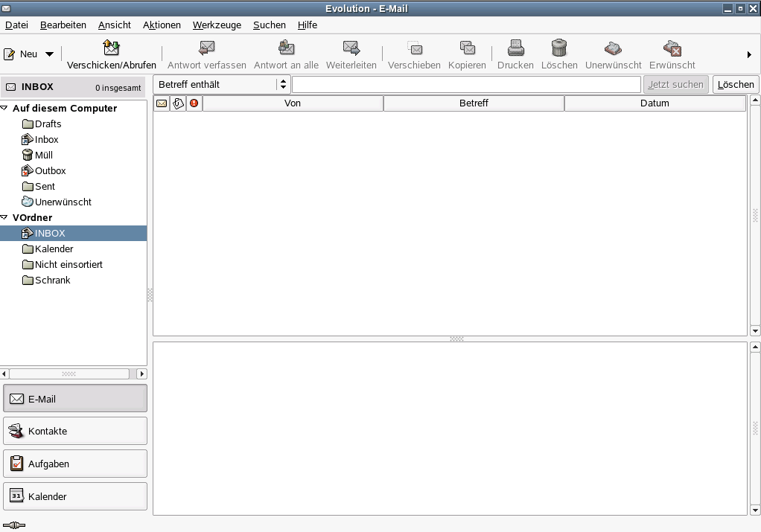Click the Verschicken/Abrufen send-receive icon
The width and height of the screenshot is (761, 532).
coord(112,48)
